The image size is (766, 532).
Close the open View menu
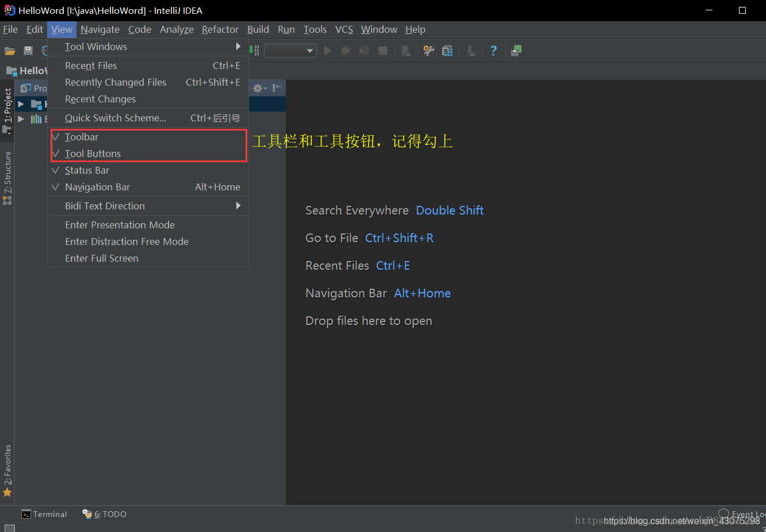coord(62,29)
